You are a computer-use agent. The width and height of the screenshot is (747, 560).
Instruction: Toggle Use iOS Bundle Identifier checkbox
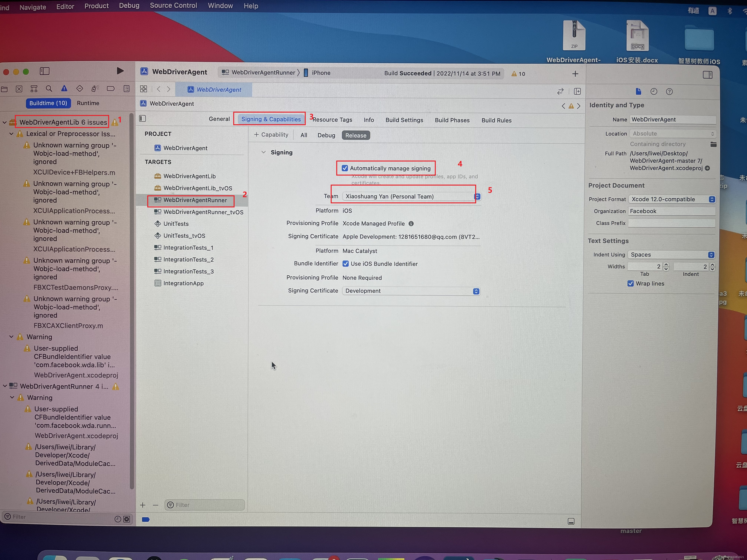pyautogui.click(x=346, y=264)
